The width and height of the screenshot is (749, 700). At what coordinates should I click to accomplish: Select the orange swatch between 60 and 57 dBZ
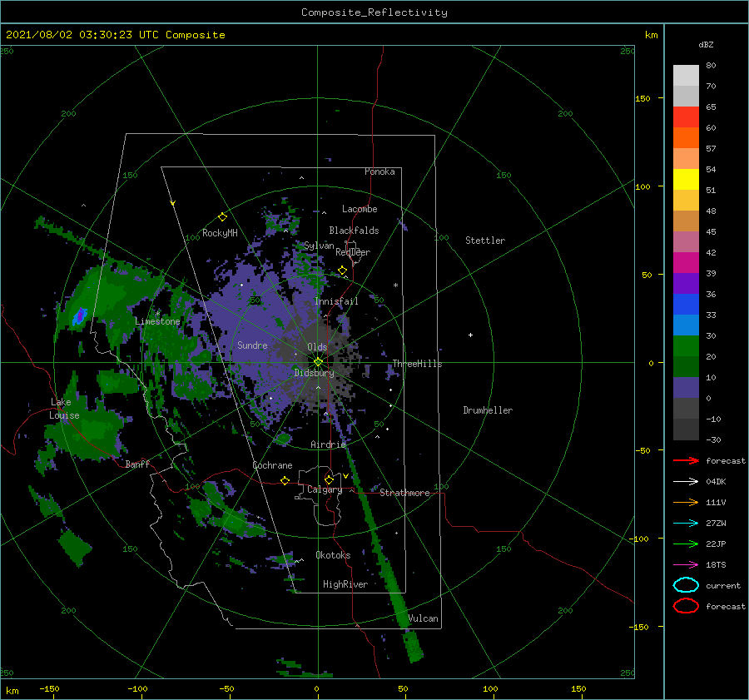[686, 138]
